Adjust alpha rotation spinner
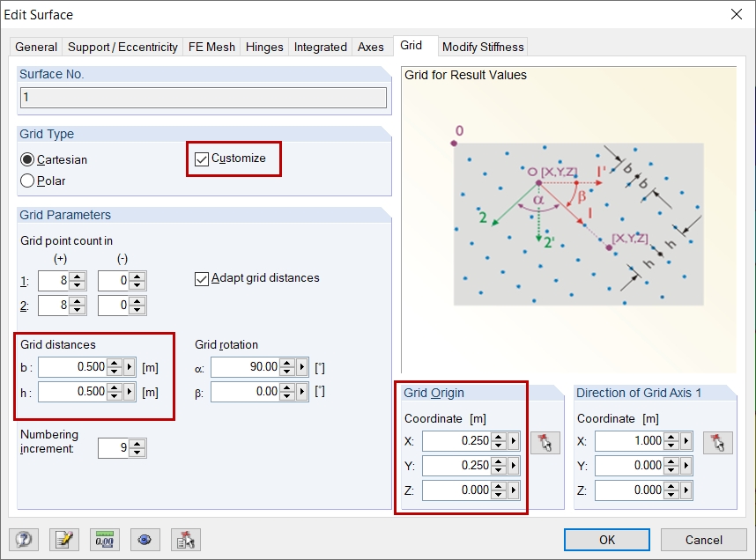The width and height of the screenshot is (756, 560). coord(287,367)
